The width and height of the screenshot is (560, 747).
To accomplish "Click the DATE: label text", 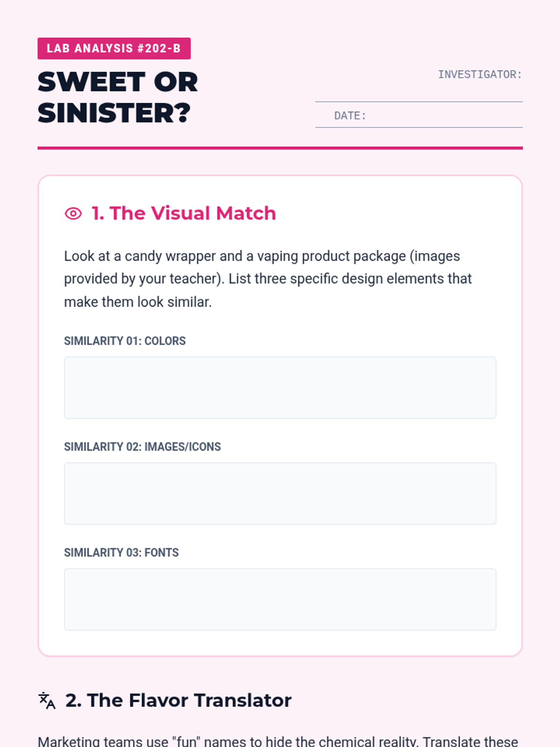I will (x=350, y=116).
